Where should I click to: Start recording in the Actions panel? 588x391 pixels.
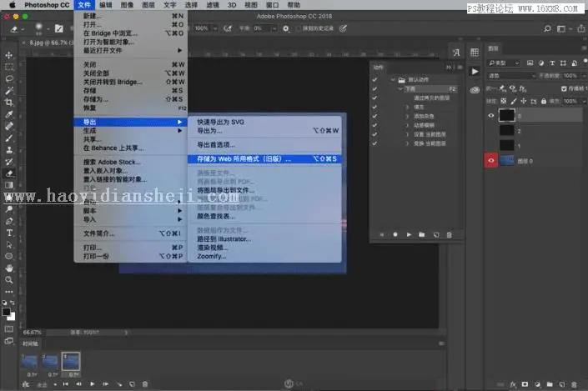click(395, 234)
